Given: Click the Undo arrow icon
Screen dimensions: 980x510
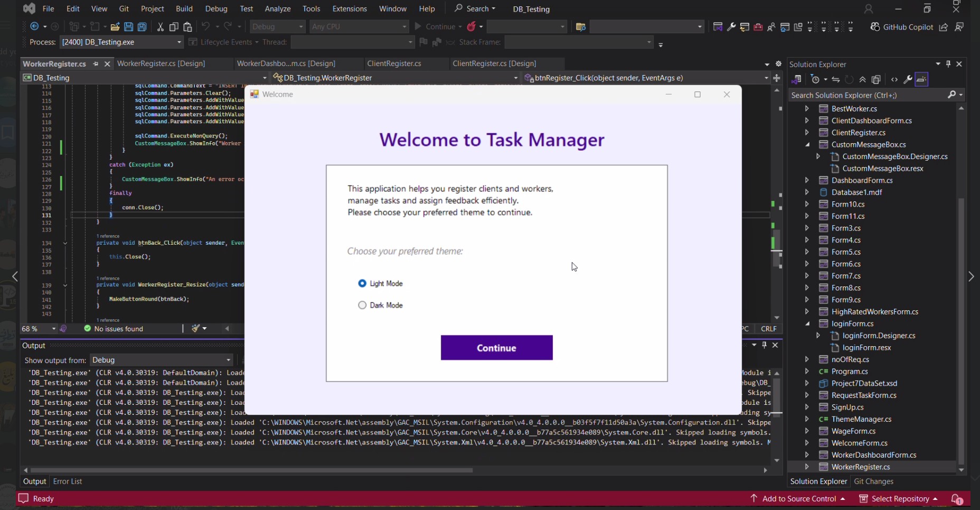Looking at the screenshot, I should click(205, 26).
